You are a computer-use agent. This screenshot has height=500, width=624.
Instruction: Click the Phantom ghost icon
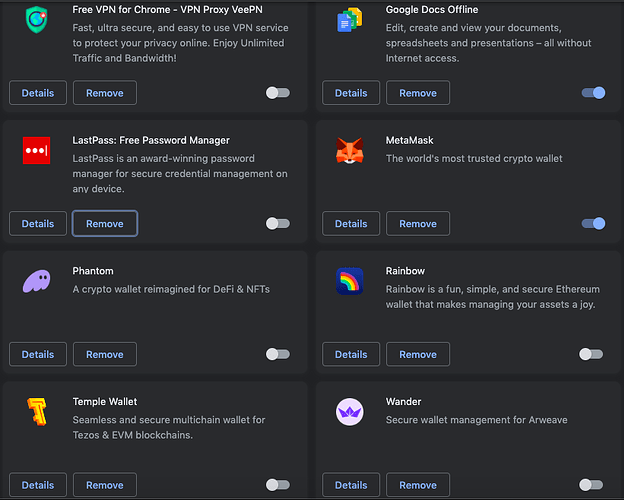coord(37,281)
